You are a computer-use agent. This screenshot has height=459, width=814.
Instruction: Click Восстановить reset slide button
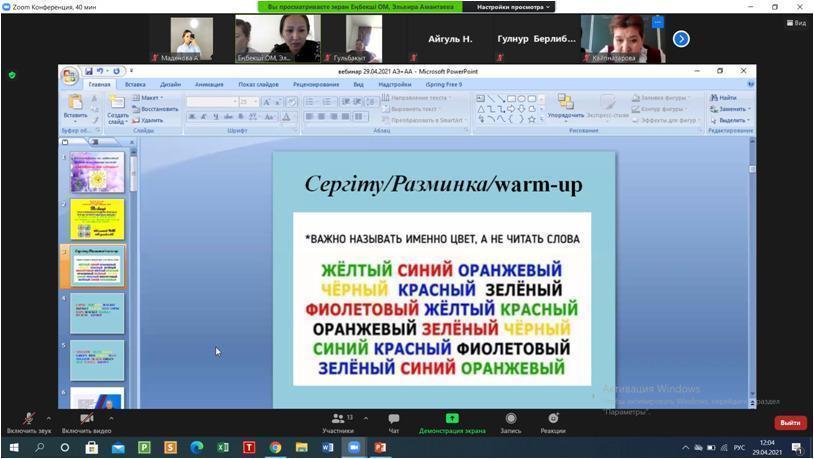click(x=155, y=109)
